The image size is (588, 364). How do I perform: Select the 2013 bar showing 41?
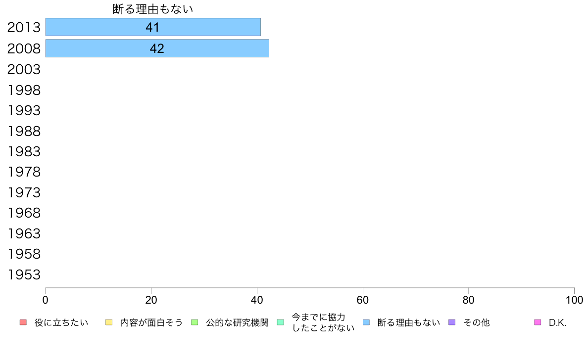[x=153, y=27]
